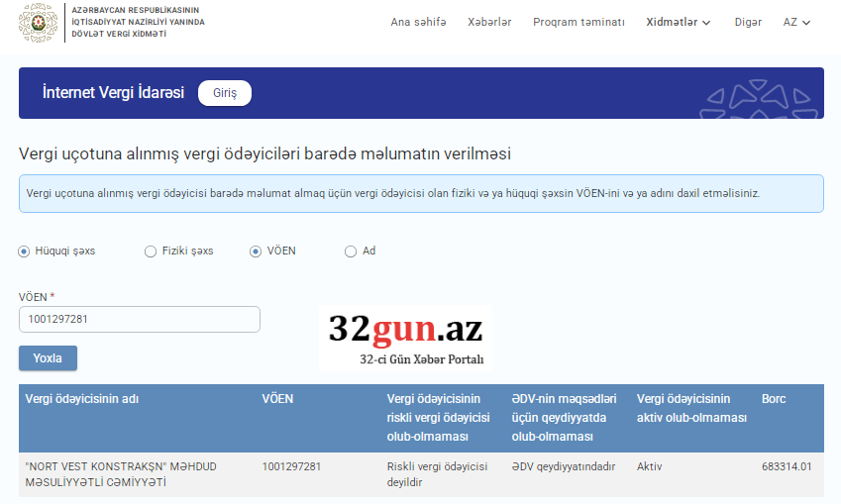This screenshot has height=504, width=841.
Task: Open the AZ language dropdown
Action: (796, 22)
